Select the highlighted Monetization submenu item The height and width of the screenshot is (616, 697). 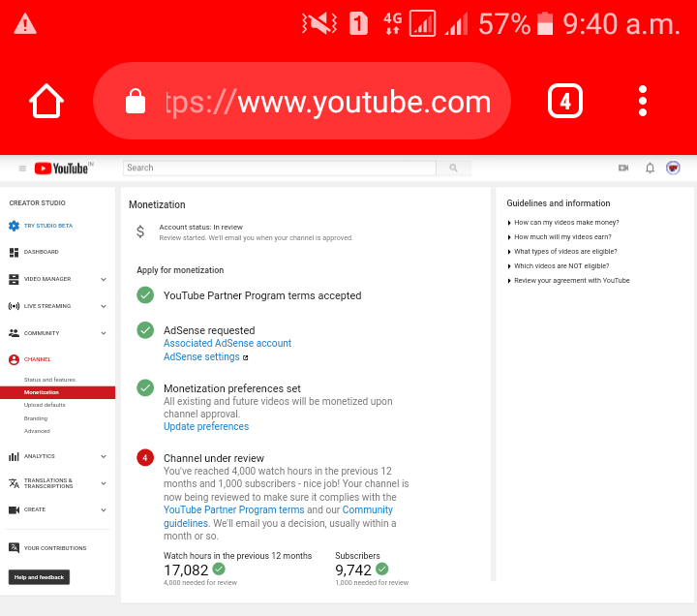[x=57, y=392]
